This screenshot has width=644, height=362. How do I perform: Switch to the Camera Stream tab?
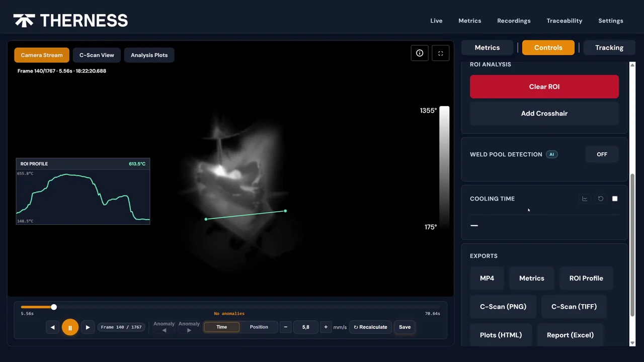pos(42,55)
